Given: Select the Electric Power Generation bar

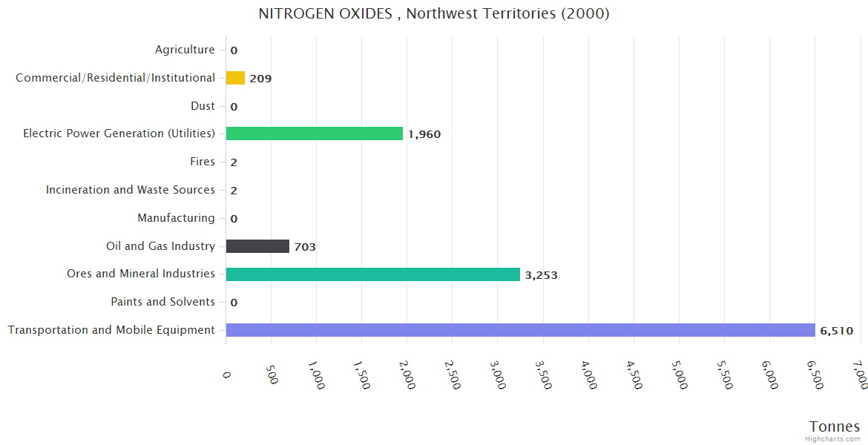Looking at the screenshot, I should point(314,133).
